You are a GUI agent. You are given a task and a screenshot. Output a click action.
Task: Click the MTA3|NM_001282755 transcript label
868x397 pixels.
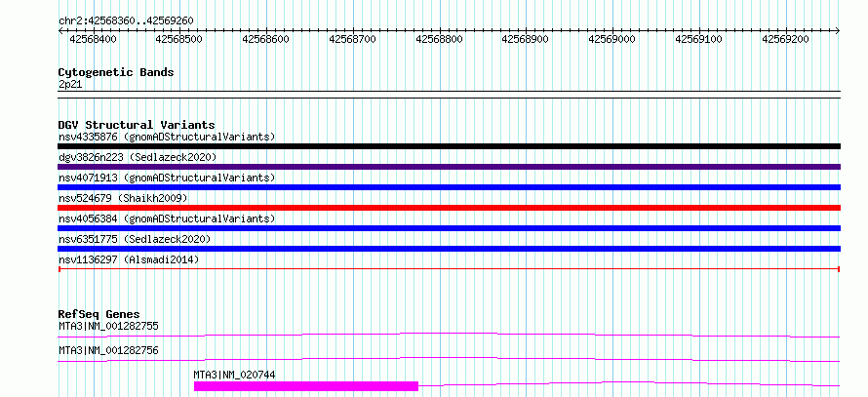coord(108,326)
